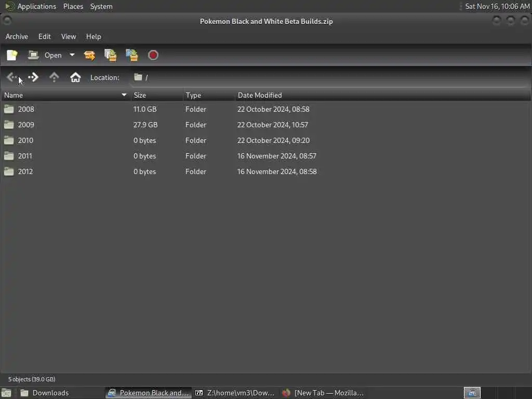Click the Location path field
This screenshot has height=399, width=532.
coord(329,77)
